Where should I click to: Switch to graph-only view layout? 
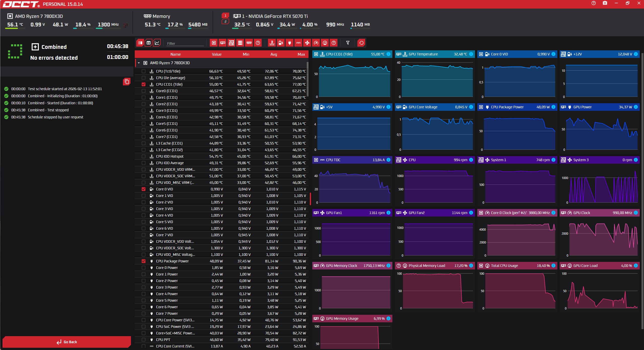pyautogui.click(x=157, y=43)
